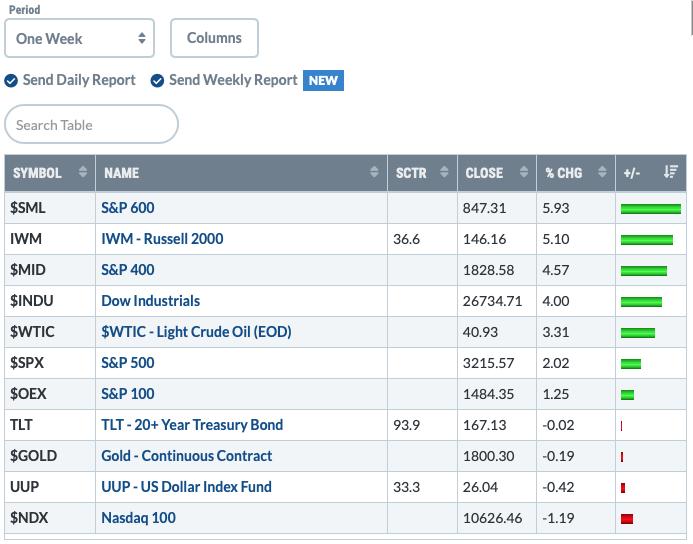693x544 pixels.
Task: Open the IWM - Russell 2000 link
Action: pos(162,239)
